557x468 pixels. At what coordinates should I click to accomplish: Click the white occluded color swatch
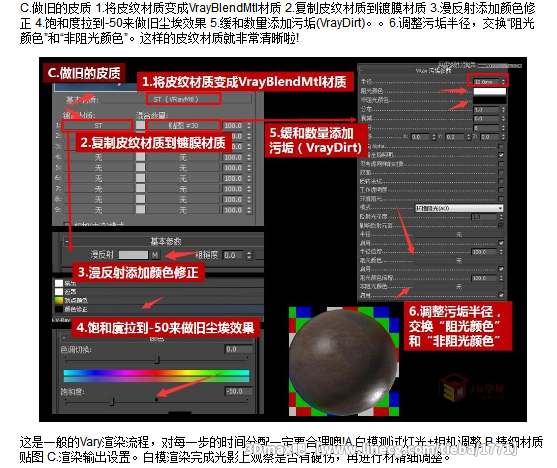[x=490, y=91]
